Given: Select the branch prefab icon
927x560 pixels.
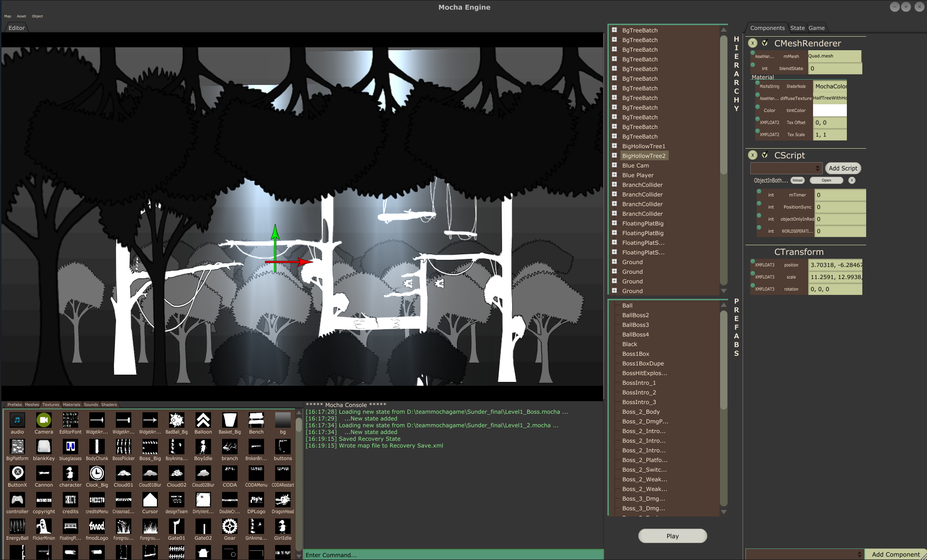Looking at the screenshot, I should pos(230,447).
